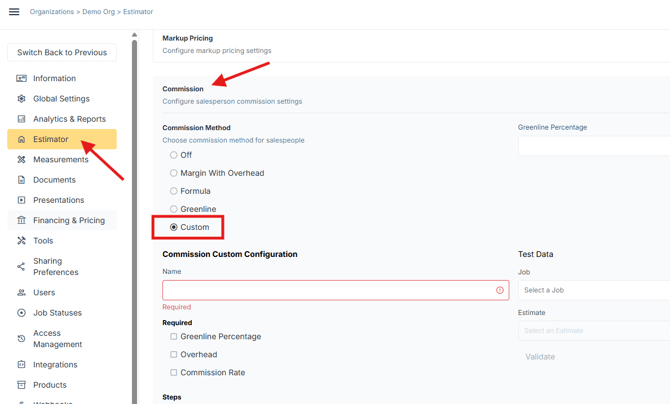
Task: Enable the Greenline Percentage checkbox
Action: pos(174,337)
